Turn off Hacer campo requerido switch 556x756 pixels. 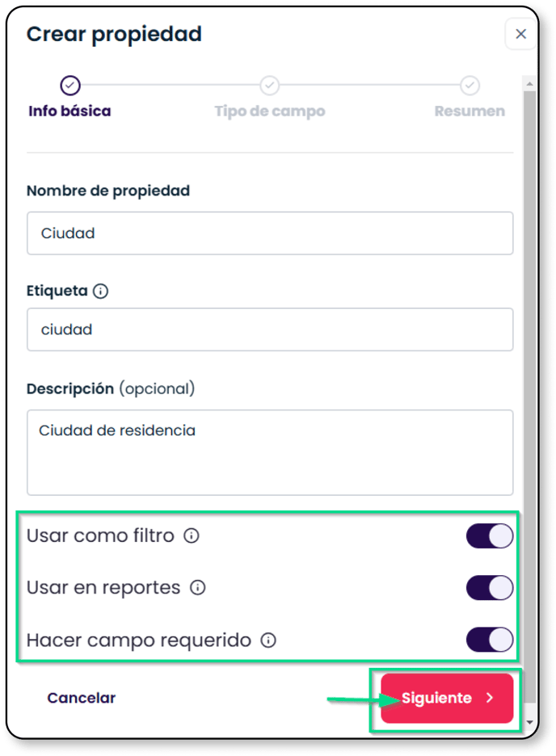tap(490, 640)
